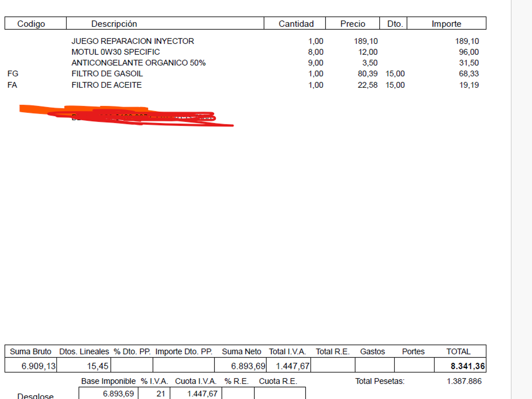Select the MOTUL 0W30 SPECIFIC line
Viewport: 532px width, 399px height.
click(116, 52)
